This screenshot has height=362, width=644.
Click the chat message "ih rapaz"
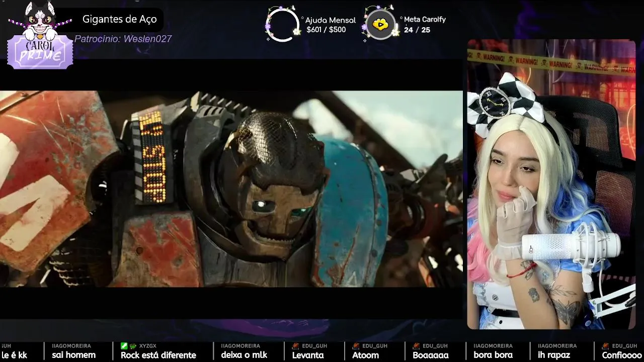coord(554,355)
